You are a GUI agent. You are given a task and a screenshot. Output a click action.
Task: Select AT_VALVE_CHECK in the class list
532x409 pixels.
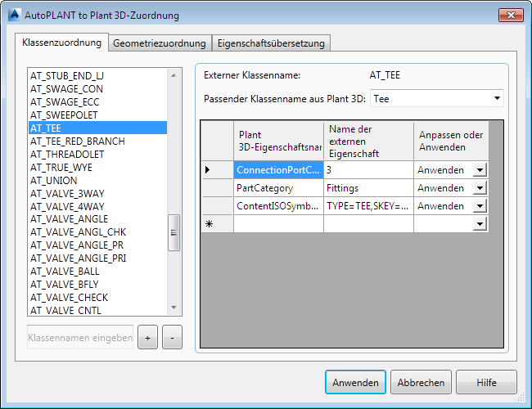97,298
